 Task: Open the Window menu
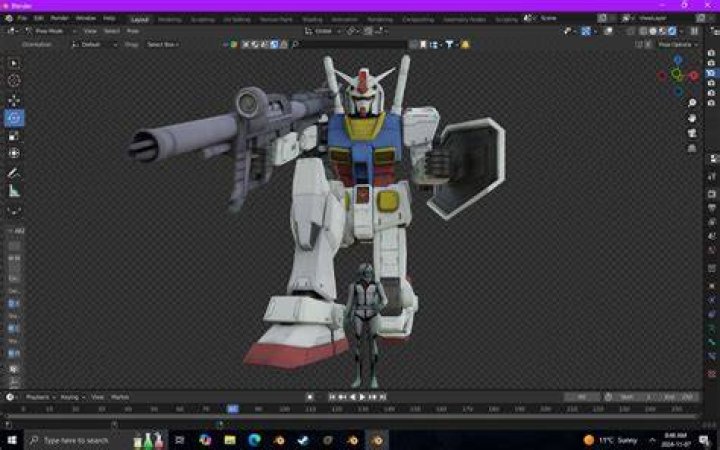click(85, 18)
